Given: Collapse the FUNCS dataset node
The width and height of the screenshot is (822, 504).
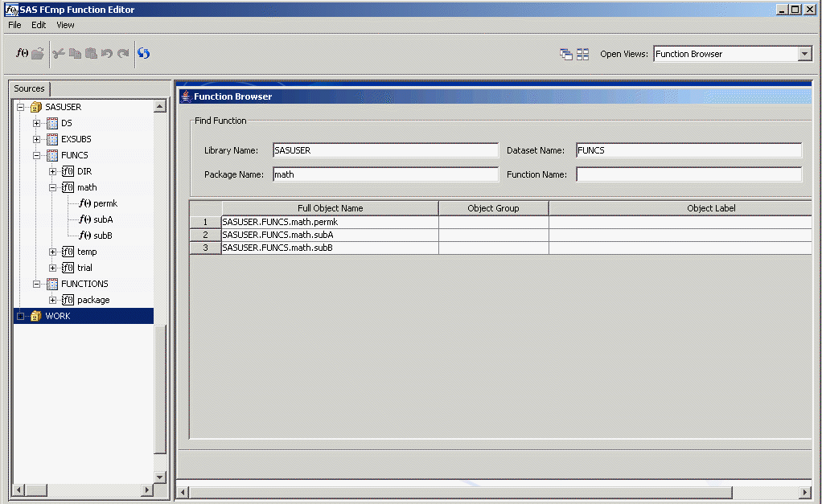Looking at the screenshot, I should click(35, 154).
